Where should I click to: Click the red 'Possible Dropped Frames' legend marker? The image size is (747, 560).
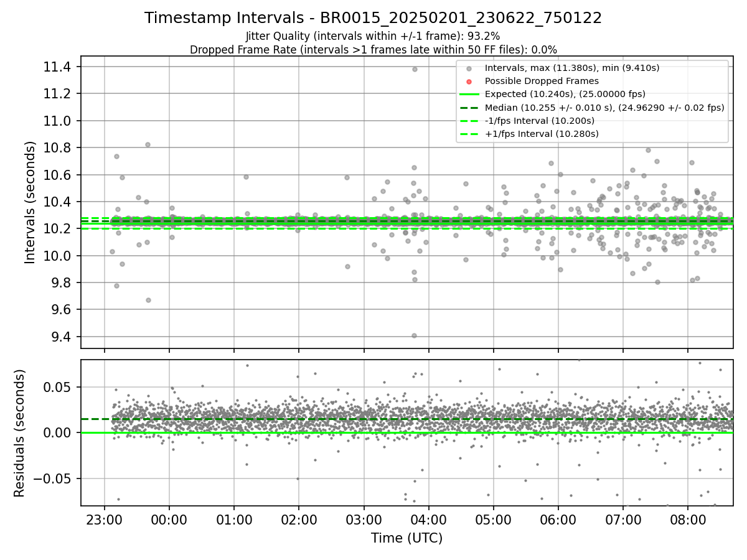point(469,82)
